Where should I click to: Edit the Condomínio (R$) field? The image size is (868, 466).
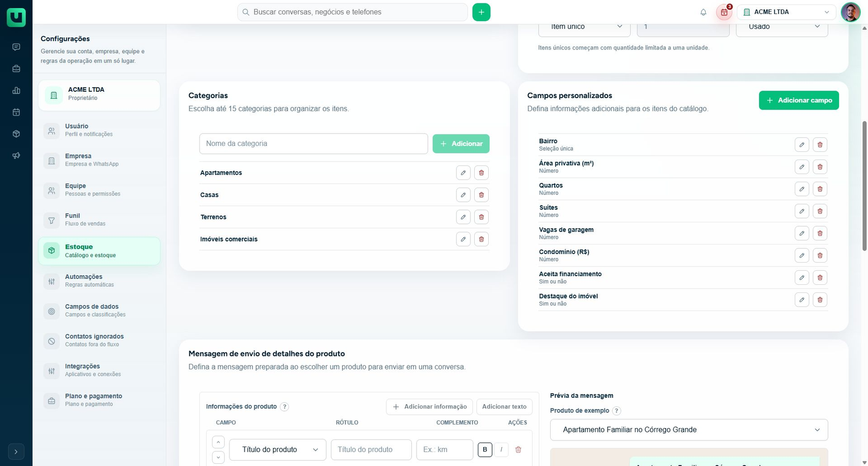pyautogui.click(x=802, y=256)
